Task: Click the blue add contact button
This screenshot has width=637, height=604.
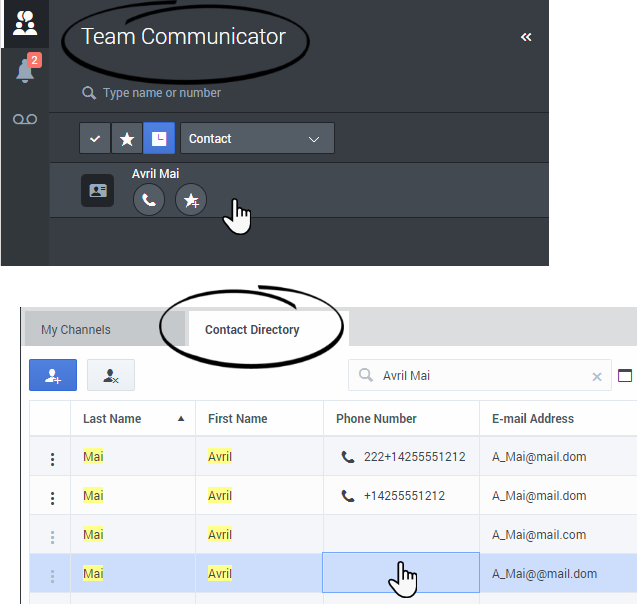Action: point(53,375)
